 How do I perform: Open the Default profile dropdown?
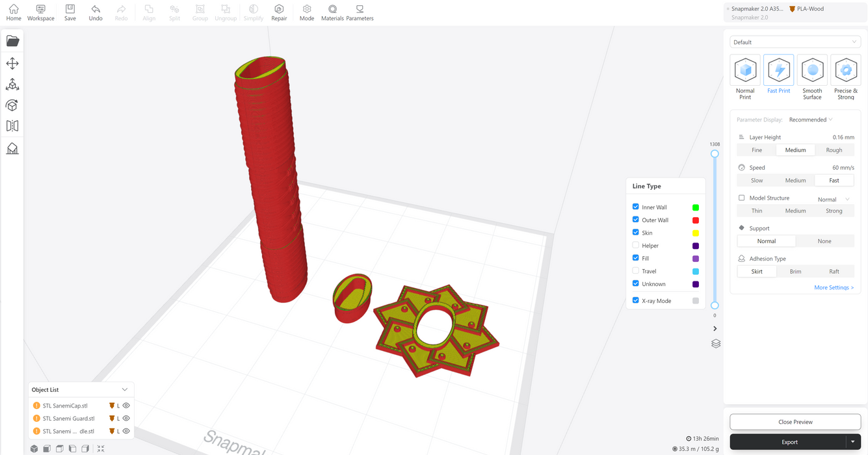tap(795, 42)
